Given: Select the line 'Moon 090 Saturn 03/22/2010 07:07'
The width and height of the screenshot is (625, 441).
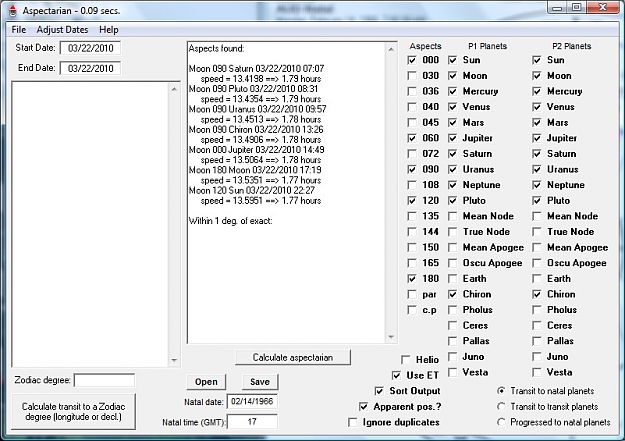Looking at the screenshot, I should tap(256, 69).
